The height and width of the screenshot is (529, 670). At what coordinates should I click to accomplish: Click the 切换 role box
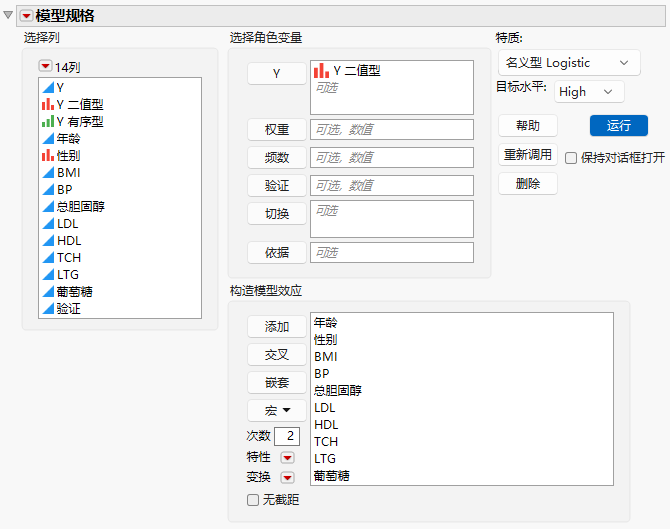(x=392, y=219)
